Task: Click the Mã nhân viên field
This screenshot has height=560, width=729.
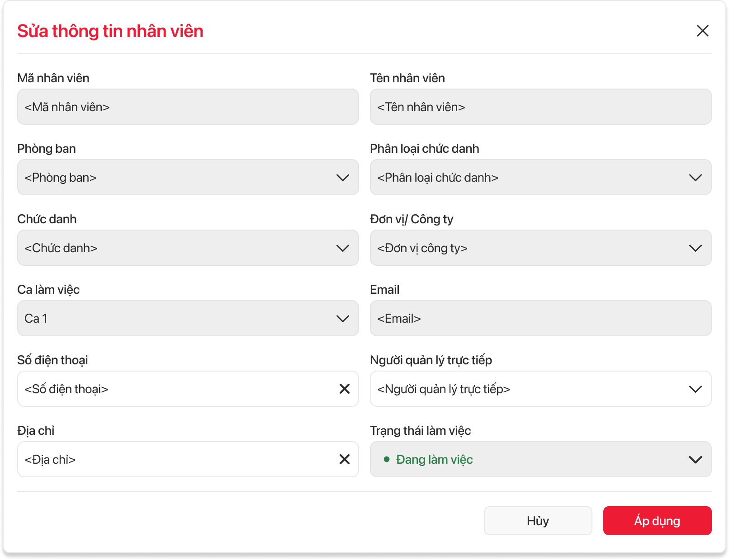Action: point(188,107)
